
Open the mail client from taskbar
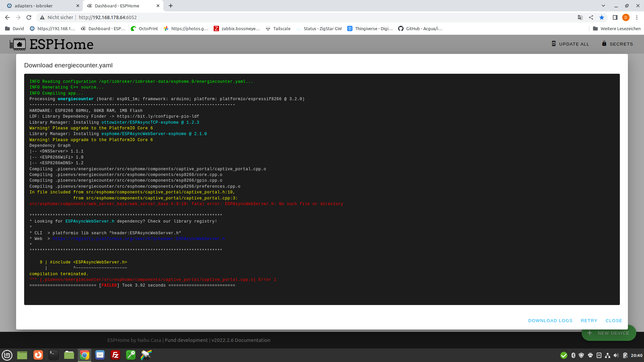(x=100, y=355)
